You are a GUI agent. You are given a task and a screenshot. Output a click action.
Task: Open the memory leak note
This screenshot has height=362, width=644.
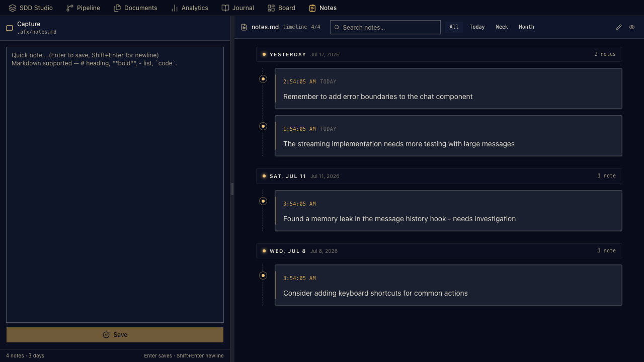448,211
